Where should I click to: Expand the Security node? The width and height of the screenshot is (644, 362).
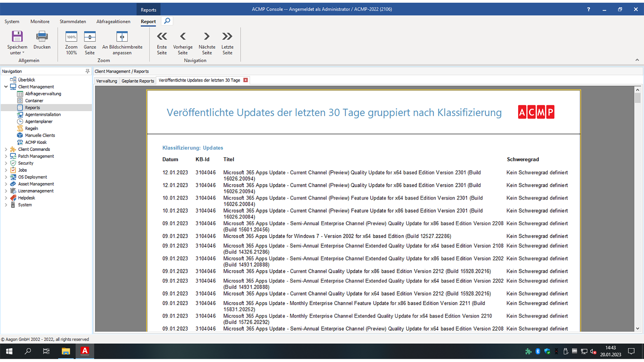point(6,163)
